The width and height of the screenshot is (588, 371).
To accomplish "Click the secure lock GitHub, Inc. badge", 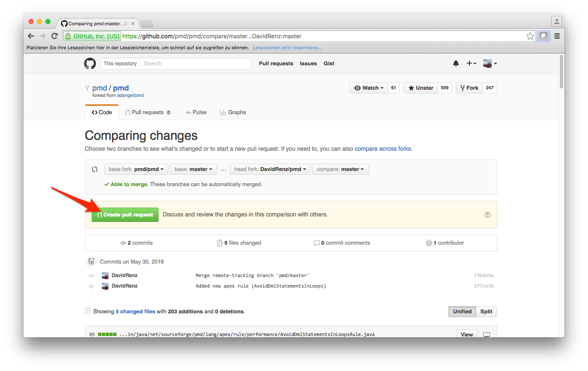I will click(92, 36).
